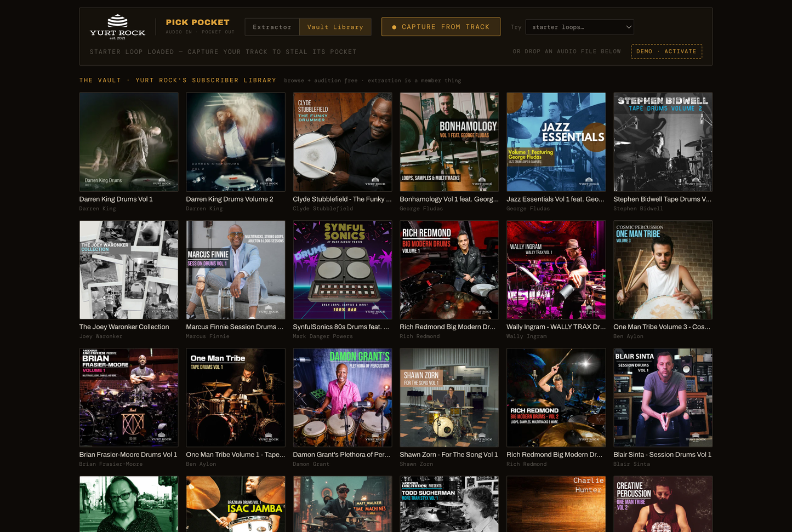Open Darren King Drums Volume 2 cover
The image size is (792, 532).
coord(236,142)
